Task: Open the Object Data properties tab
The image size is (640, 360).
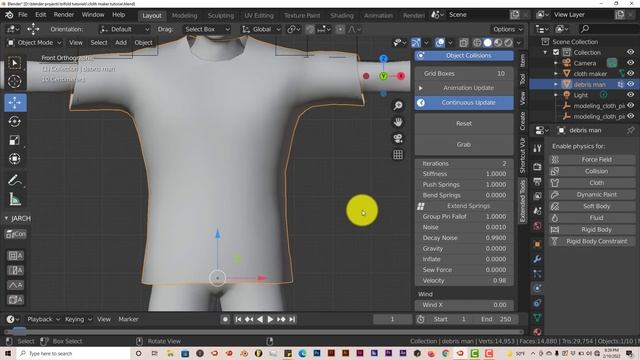Action: coord(537,318)
